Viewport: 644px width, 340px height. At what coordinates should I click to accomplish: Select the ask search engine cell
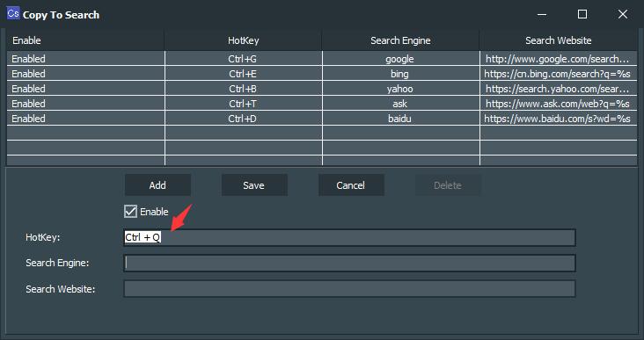[x=400, y=104]
